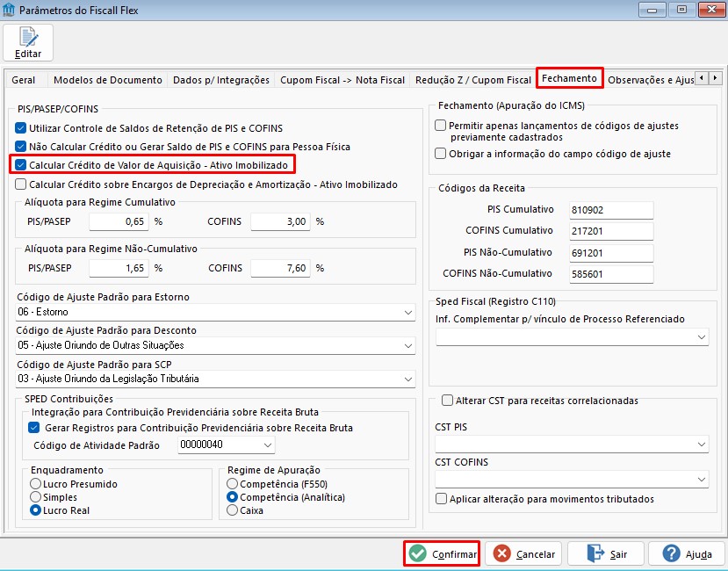Click the Confirmar button label
This screenshot has width=728, height=571.
454,554
